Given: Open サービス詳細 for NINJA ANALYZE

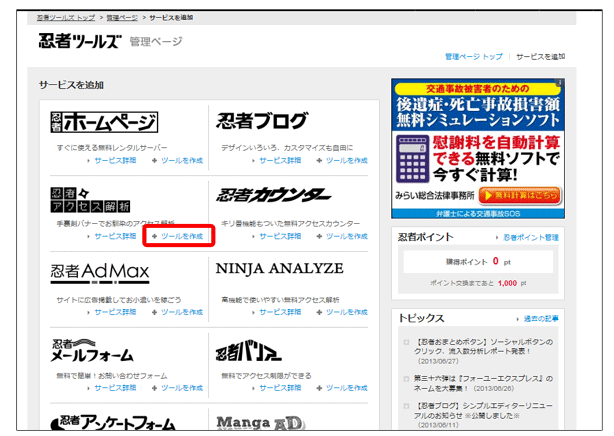Looking at the screenshot, I should 280,312.
